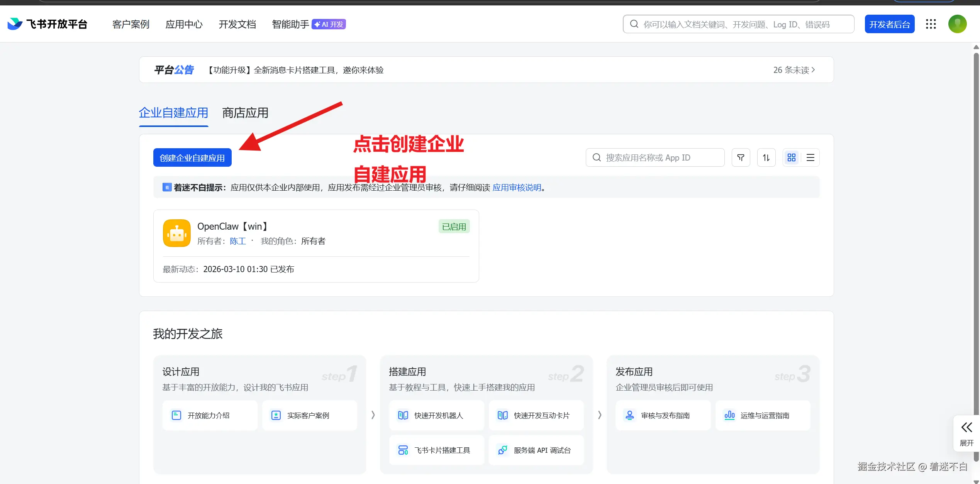Switch to grid view layout
This screenshot has width=980, height=484.
click(x=791, y=157)
